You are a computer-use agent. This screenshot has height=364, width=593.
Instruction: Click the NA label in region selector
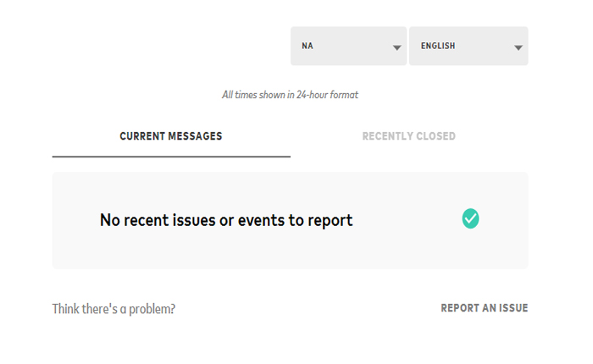coord(308,46)
